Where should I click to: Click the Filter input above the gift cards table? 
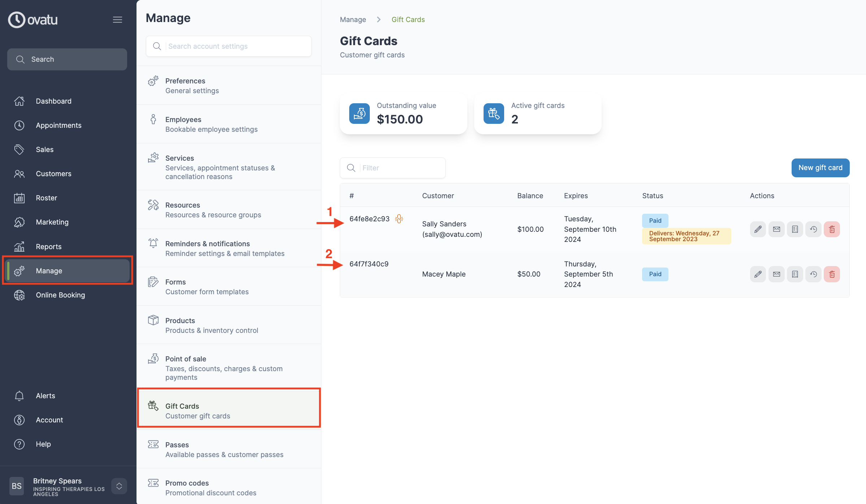401,168
